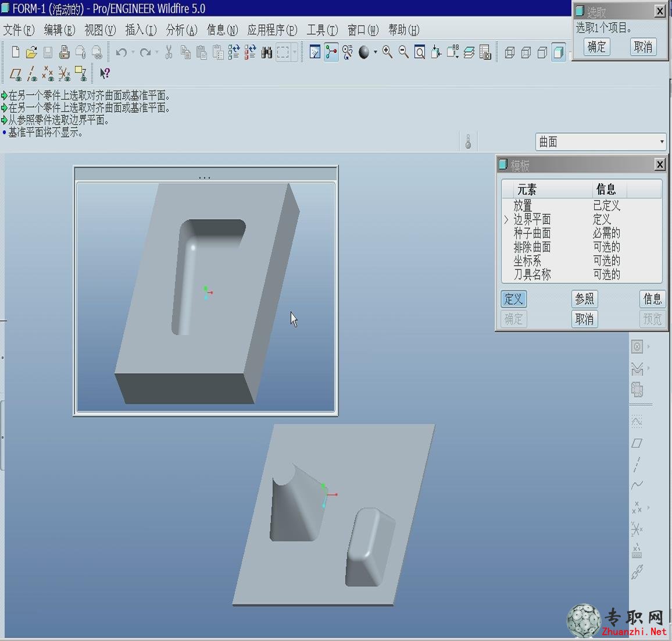This screenshot has width=672, height=641.
Task: Copy with the two-page icon
Action: click(x=185, y=52)
